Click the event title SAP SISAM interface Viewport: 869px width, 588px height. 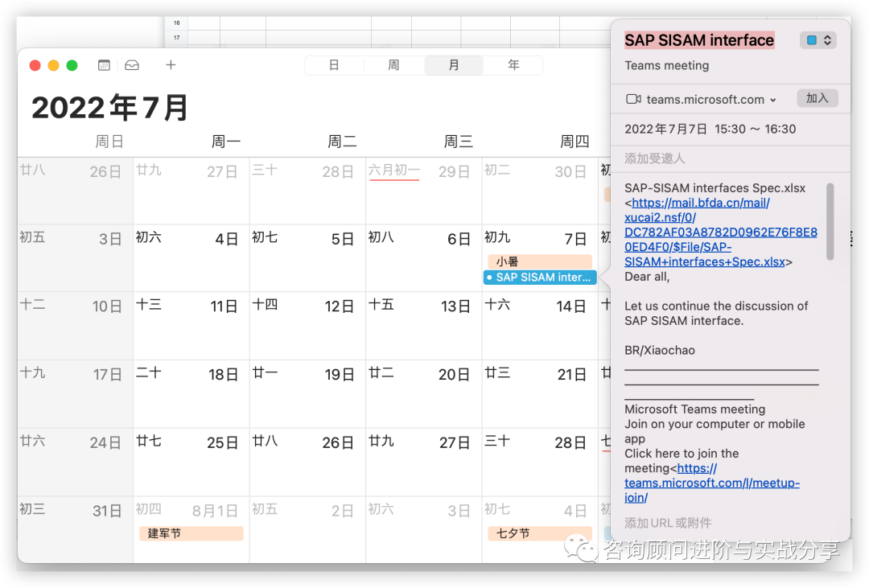tap(699, 40)
